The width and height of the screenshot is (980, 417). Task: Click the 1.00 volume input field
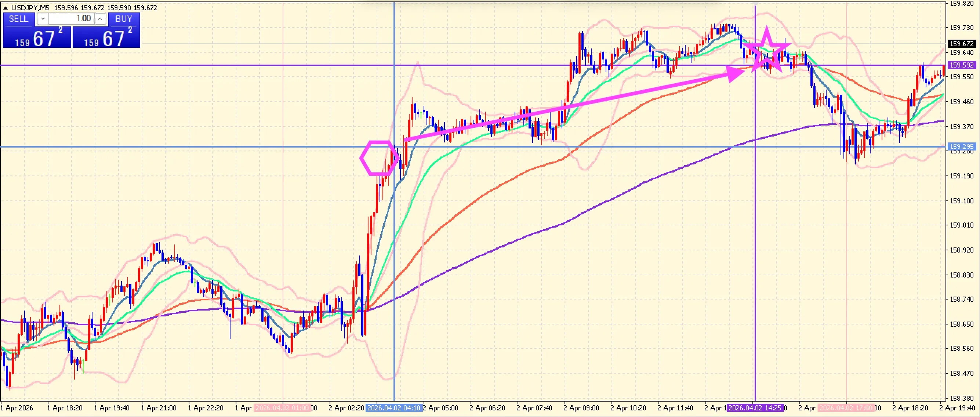click(72, 19)
